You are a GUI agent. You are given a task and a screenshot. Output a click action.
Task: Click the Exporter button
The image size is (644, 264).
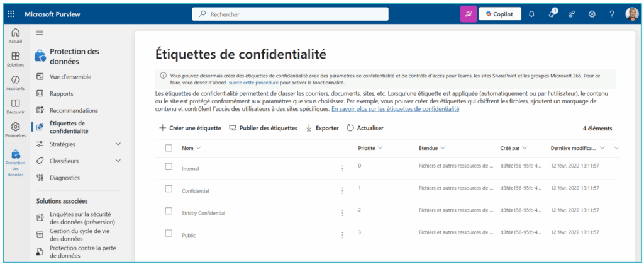[323, 129]
